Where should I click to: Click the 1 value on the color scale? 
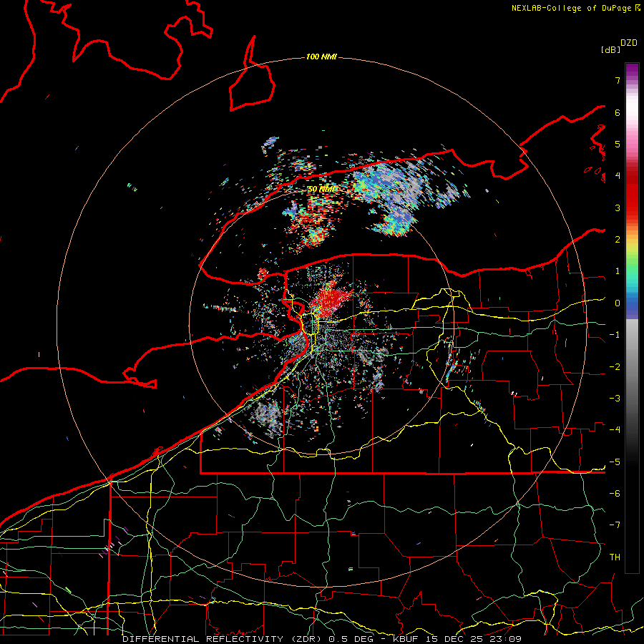(618, 270)
